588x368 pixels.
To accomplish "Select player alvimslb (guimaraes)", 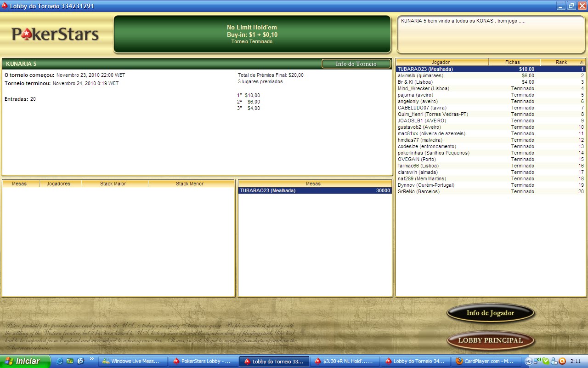I will [x=491, y=75].
